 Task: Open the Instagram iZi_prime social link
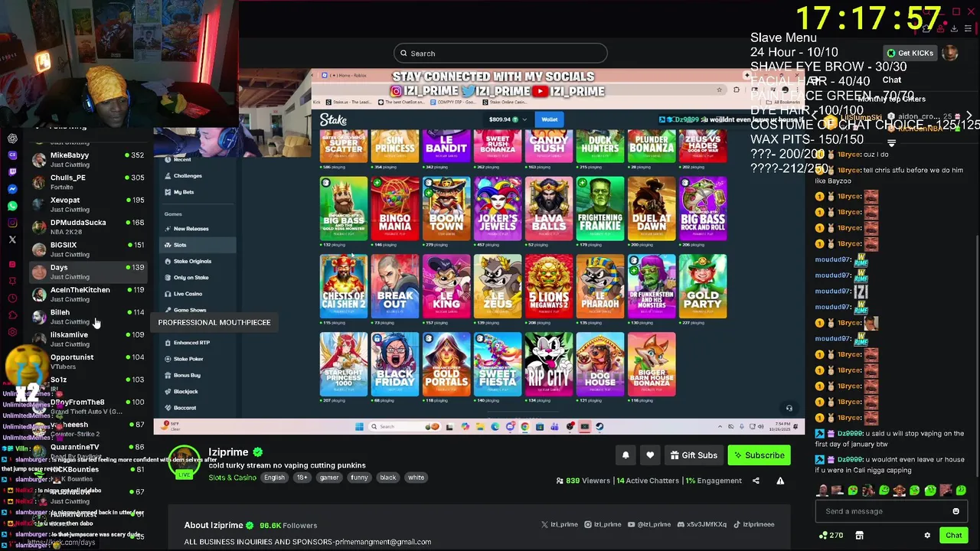tap(603, 525)
